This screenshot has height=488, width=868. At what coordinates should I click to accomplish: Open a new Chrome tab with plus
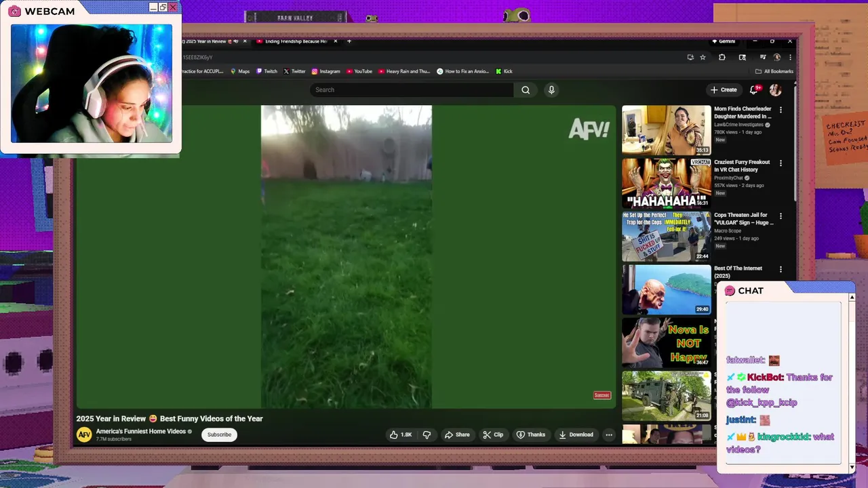pyautogui.click(x=349, y=41)
